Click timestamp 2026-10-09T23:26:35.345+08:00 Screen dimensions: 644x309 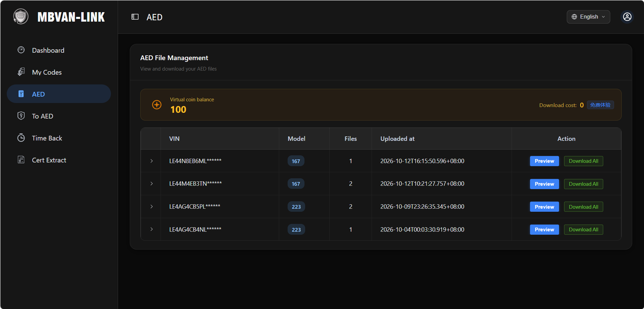[x=422, y=207]
